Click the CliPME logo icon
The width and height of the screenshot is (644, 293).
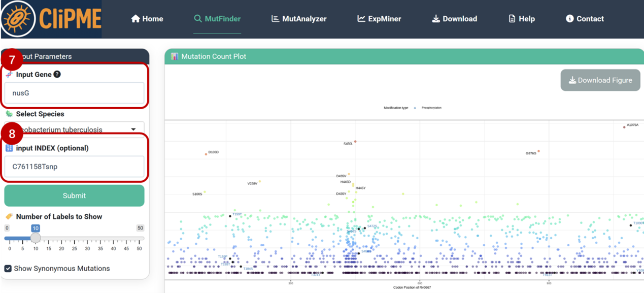click(18, 19)
